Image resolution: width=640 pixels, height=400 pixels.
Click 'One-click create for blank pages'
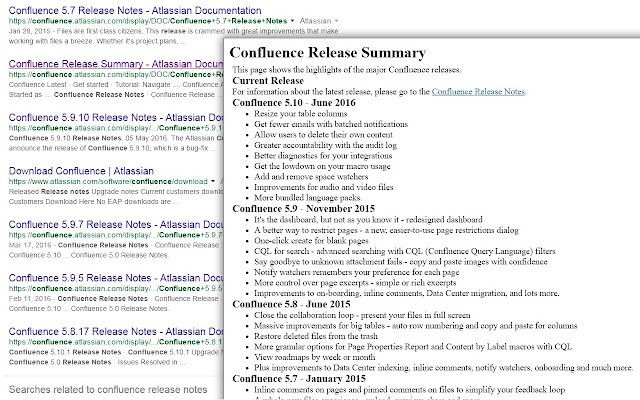[x=311, y=241]
